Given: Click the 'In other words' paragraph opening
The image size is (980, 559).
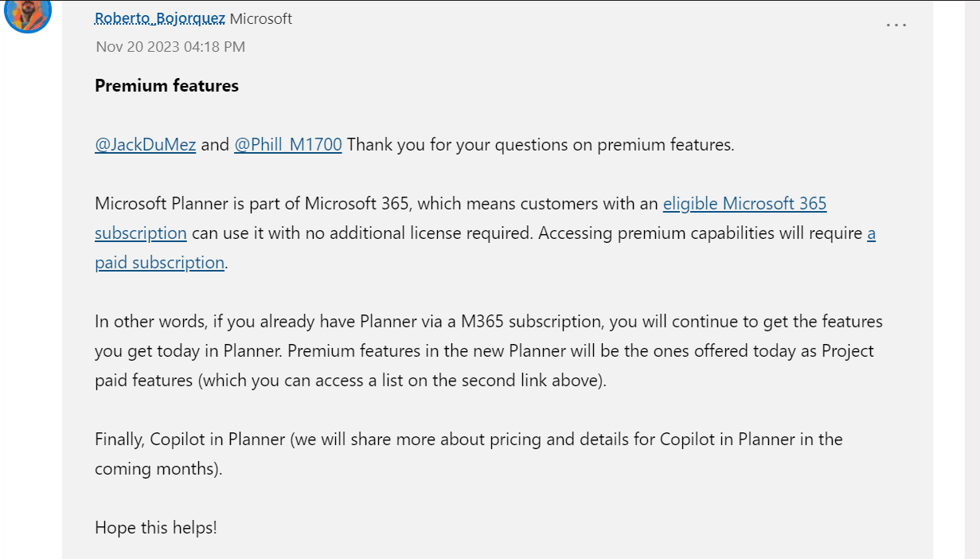Looking at the screenshot, I should click(143, 322).
